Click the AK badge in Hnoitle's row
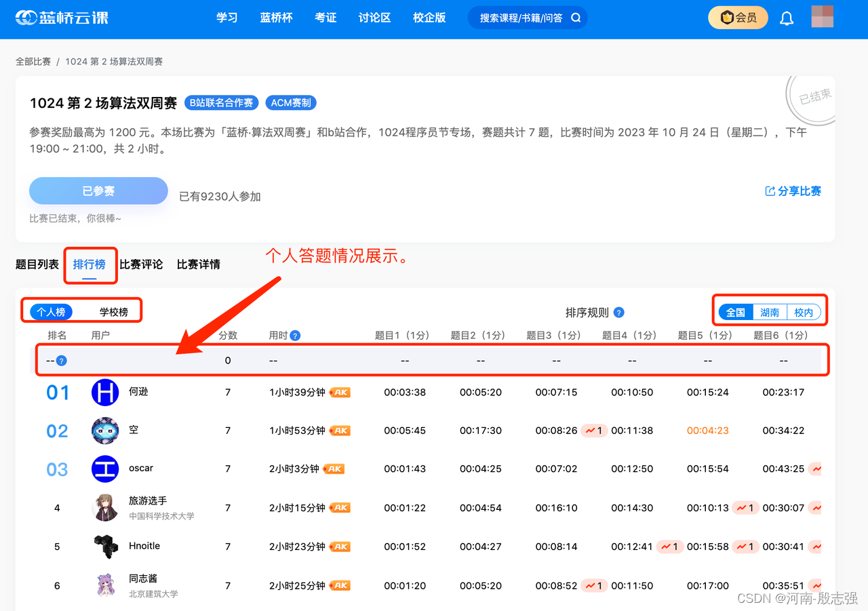868x611 pixels. pos(340,547)
